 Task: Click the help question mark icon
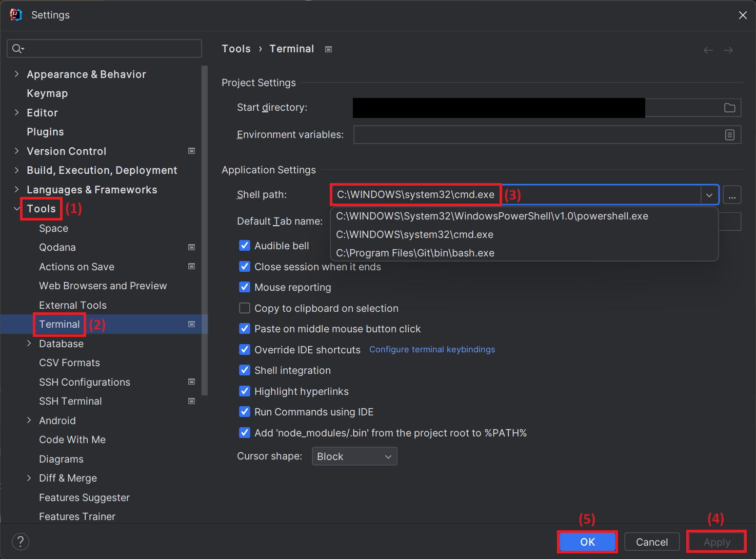pyautogui.click(x=21, y=542)
